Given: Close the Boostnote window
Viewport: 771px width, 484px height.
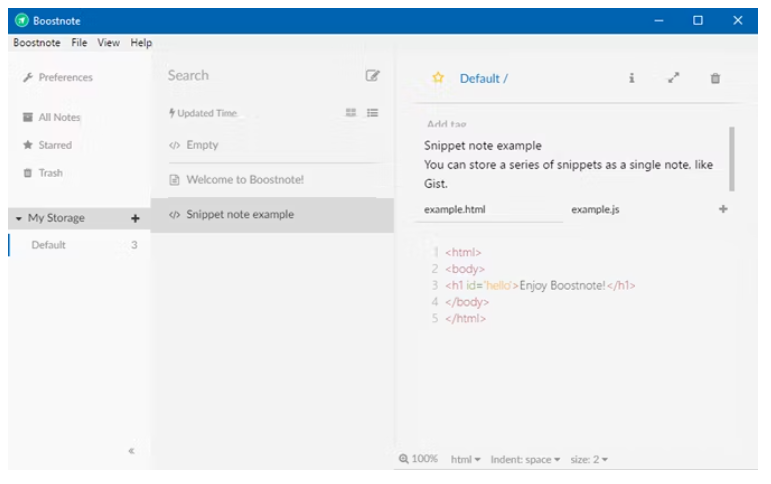Looking at the screenshot, I should pyautogui.click(x=738, y=21).
